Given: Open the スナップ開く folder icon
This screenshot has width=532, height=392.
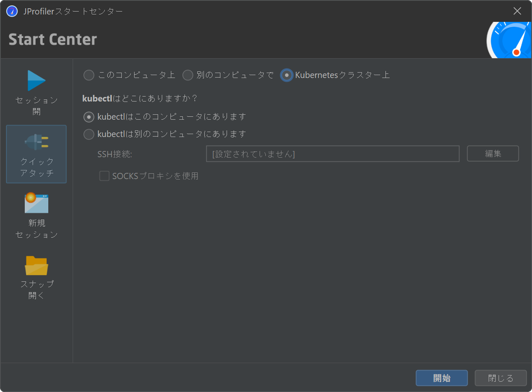Looking at the screenshot, I should point(36,265).
